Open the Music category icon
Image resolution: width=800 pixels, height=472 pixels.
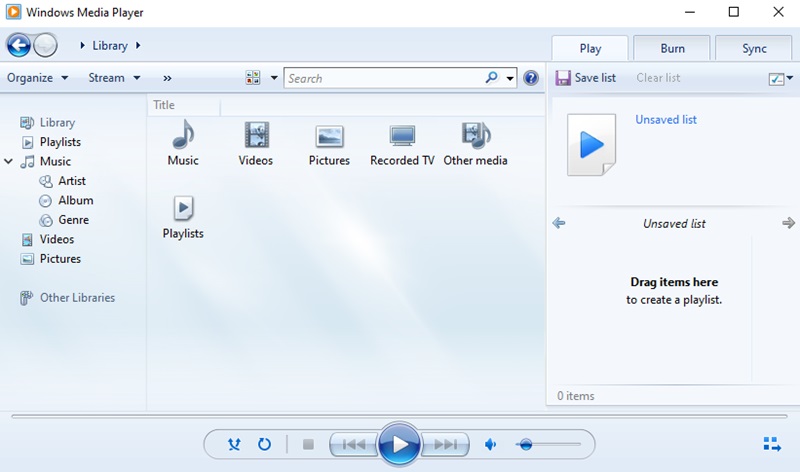tap(183, 135)
